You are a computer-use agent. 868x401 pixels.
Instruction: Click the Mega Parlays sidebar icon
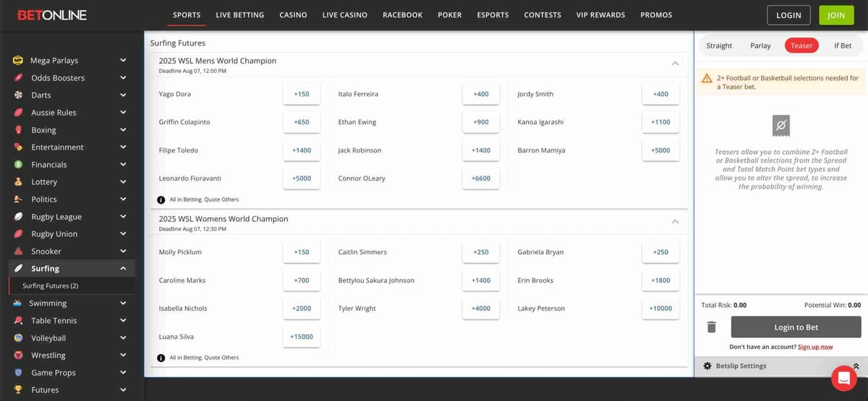18,61
